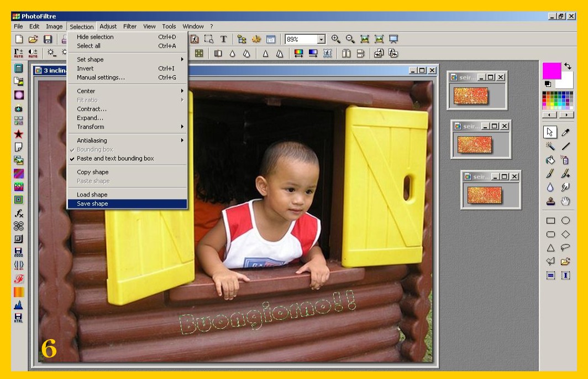Swap foreground and background colors
588x379 pixels.
[568, 66]
